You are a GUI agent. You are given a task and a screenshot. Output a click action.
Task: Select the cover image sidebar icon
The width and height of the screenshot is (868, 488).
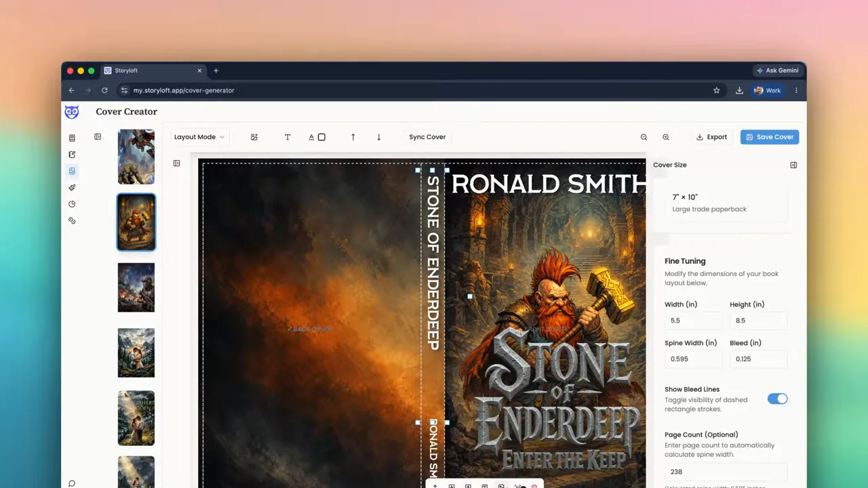(72, 171)
